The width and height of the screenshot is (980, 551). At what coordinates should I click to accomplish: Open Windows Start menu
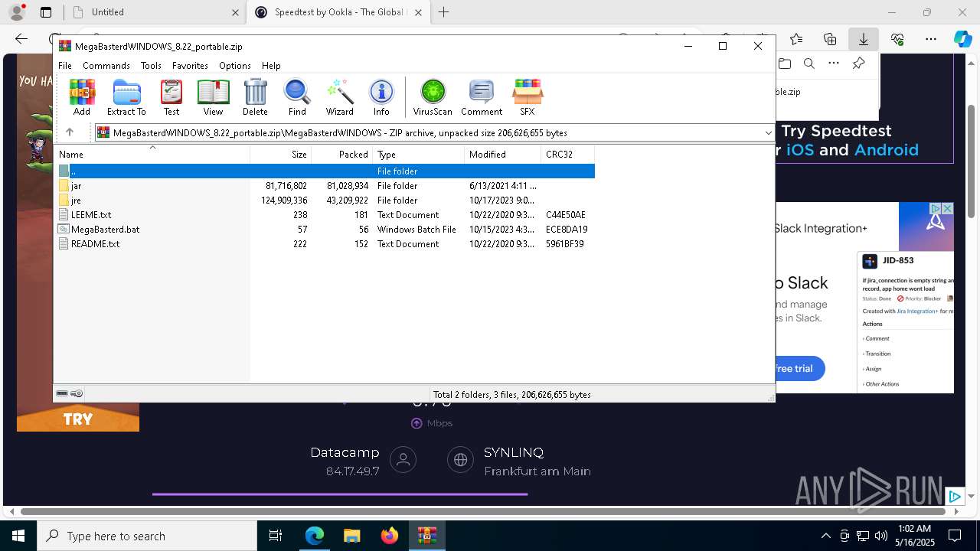coord(18,536)
